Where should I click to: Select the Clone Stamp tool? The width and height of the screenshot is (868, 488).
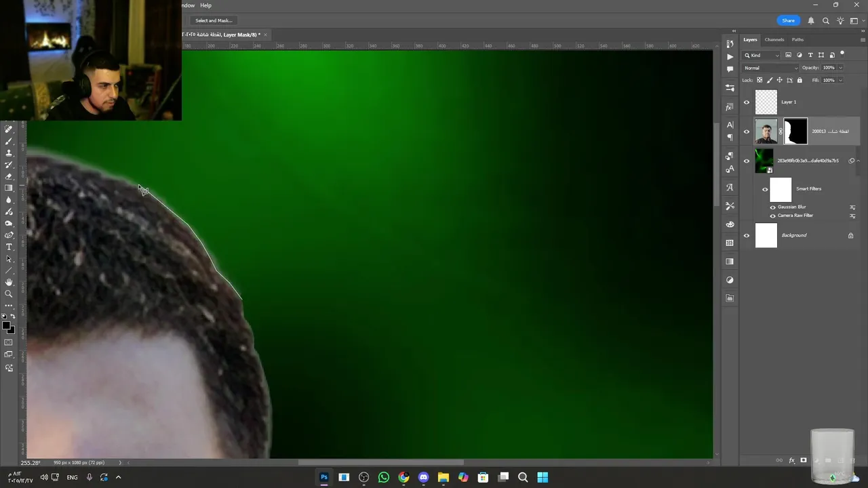point(9,153)
